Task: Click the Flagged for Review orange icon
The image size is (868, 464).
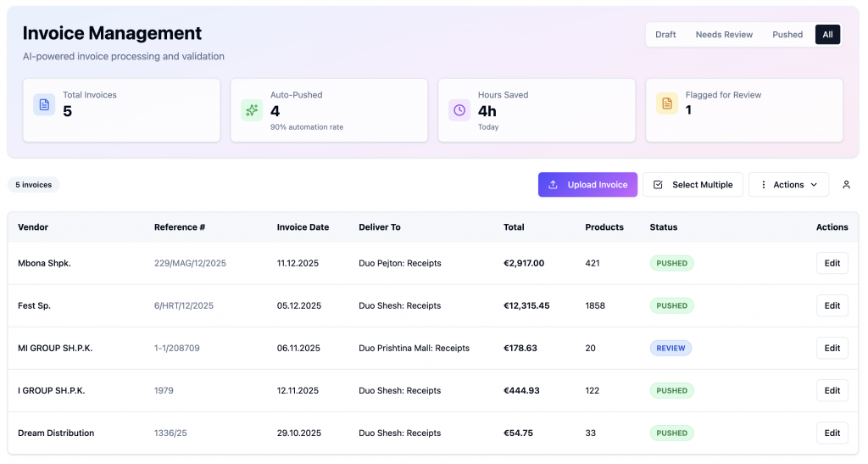Action: pos(667,103)
